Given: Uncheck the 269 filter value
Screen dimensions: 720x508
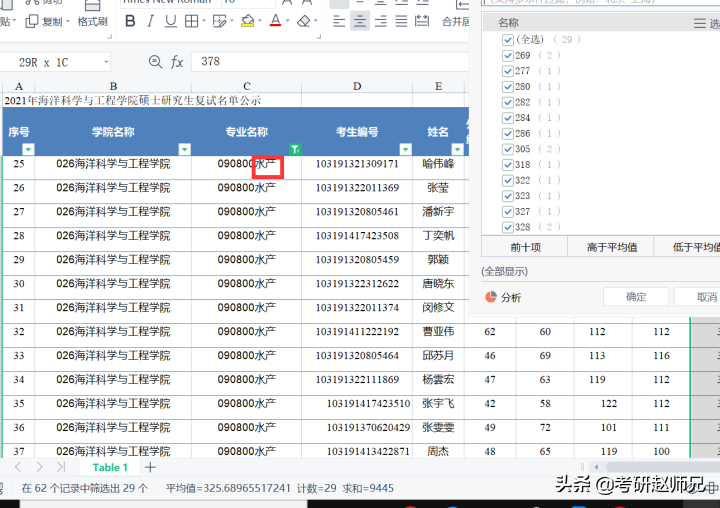Looking at the screenshot, I should 507,56.
